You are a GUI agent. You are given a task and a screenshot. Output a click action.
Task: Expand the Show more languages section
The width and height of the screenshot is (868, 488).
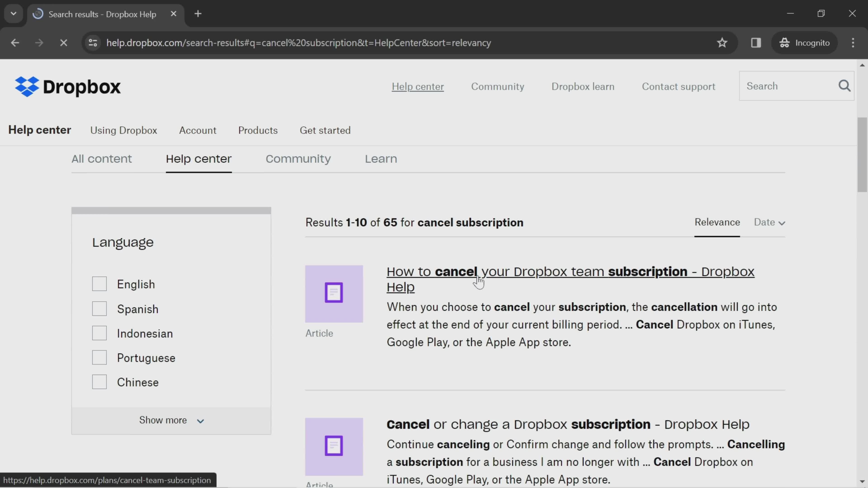(x=172, y=420)
